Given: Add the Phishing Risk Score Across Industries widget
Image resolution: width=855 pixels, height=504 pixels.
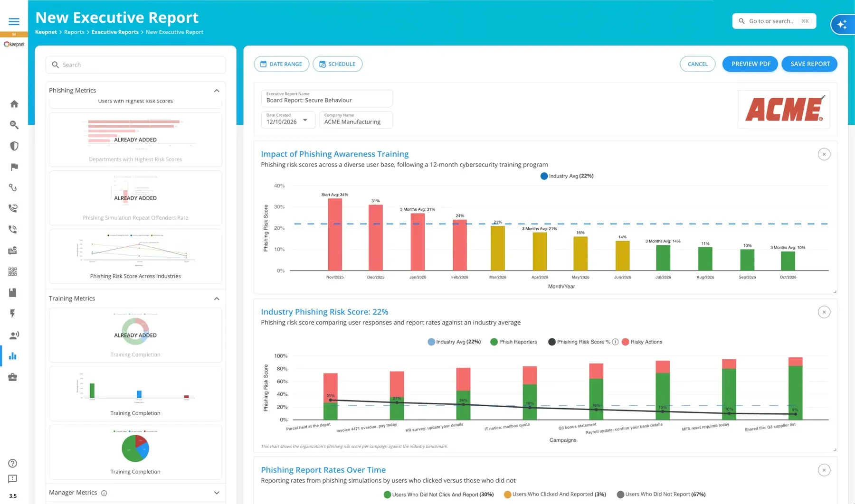Looking at the screenshot, I should coord(135,256).
